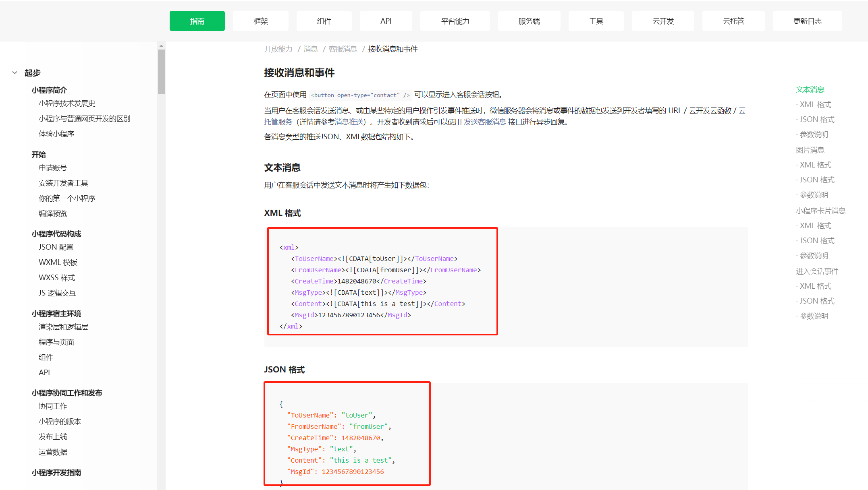Go to 进入会话事件 outline entry
Viewport: 868px width, 490px height.
tap(817, 271)
